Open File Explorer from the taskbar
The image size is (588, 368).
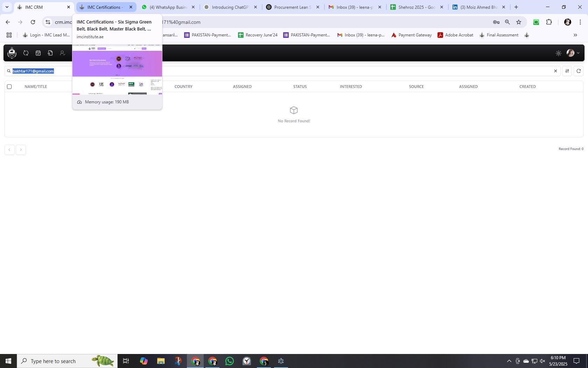coord(161,361)
